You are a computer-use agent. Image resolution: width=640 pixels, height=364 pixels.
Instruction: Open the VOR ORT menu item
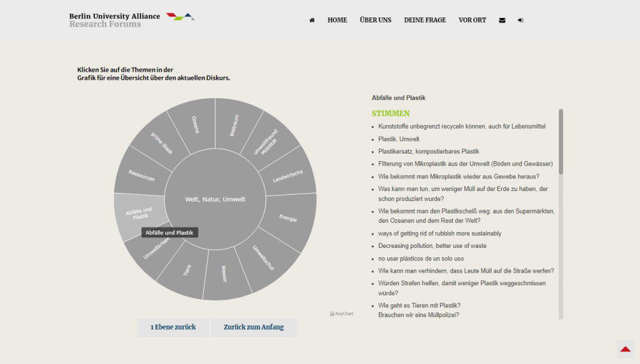(472, 20)
